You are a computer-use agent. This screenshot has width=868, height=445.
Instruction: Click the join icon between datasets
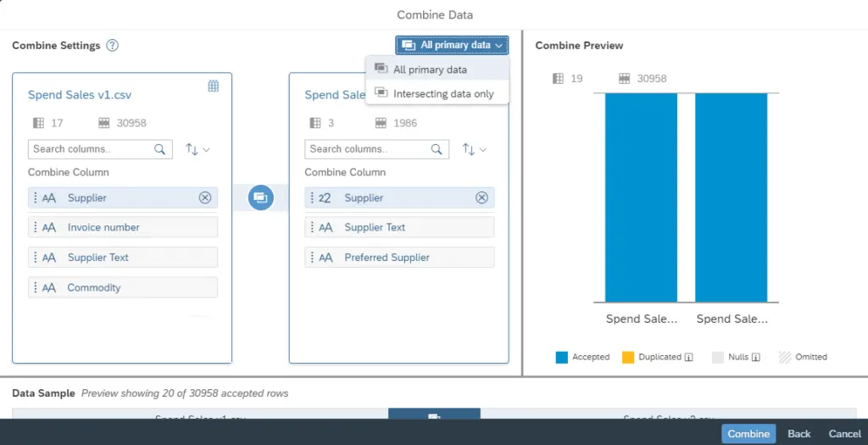(260, 197)
